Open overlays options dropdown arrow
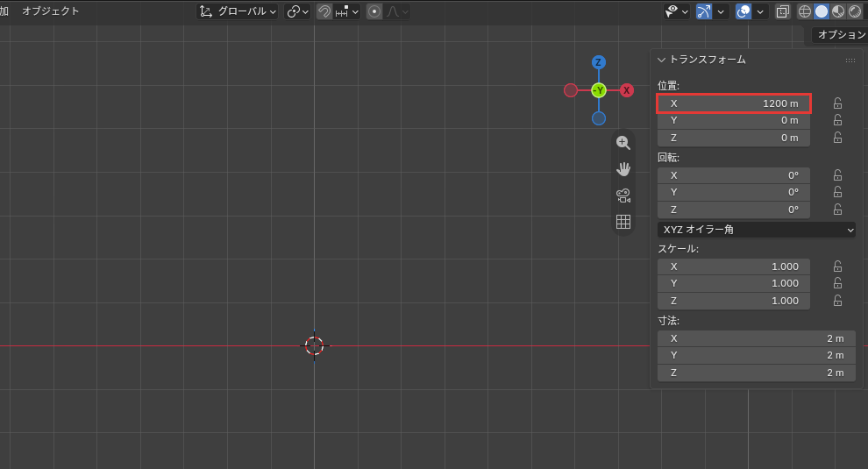This screenshot has width=868, height=469. (760, 11)
